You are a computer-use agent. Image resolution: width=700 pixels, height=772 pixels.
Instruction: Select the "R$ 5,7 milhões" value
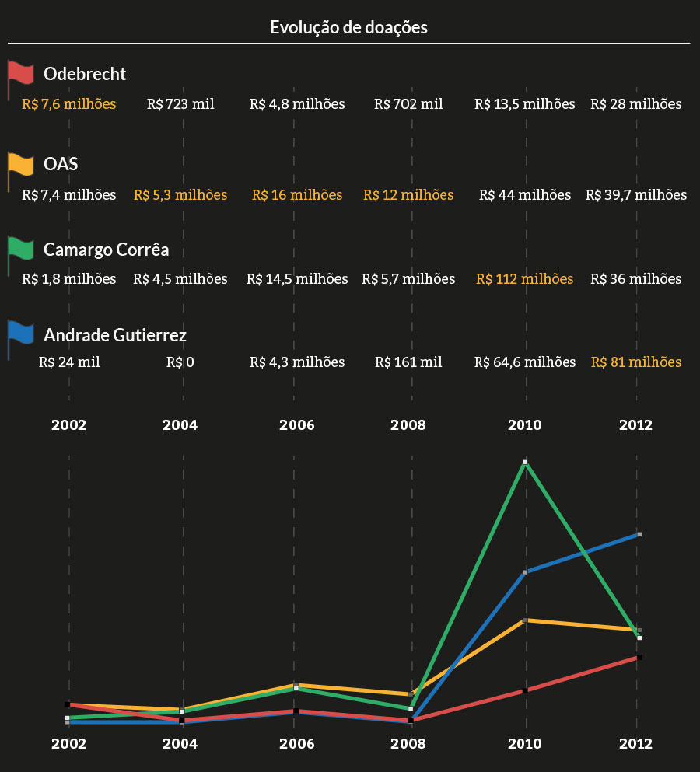point(408,279)
